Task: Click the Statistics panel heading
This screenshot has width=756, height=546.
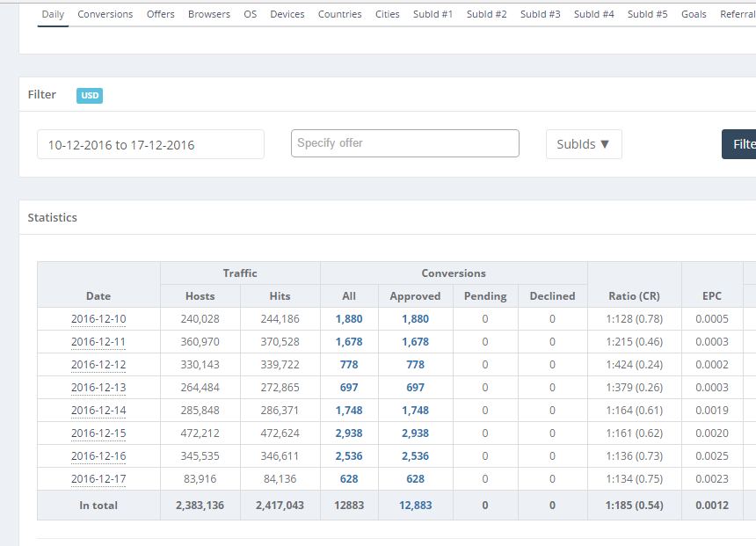Action: (x=52, y=217)
